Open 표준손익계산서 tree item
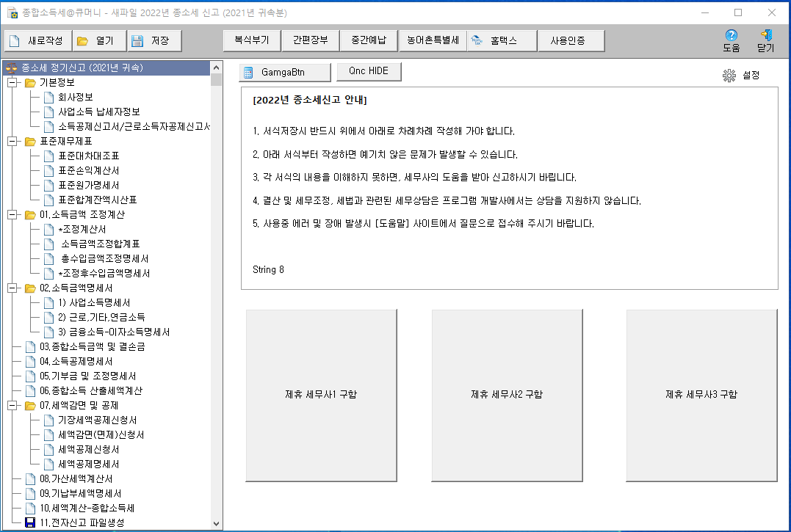This screenshot has width=791, height=532. (89, 171)
